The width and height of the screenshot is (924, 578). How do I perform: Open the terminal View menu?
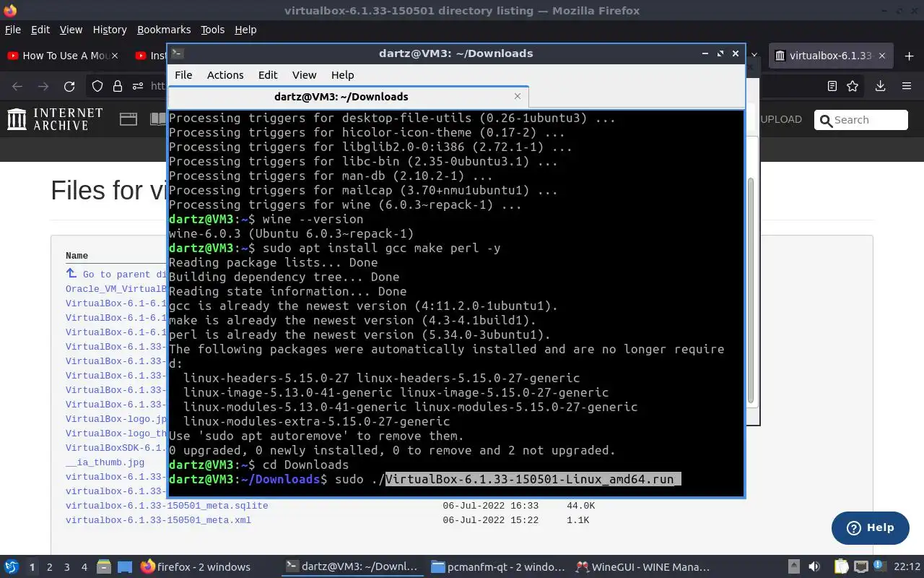point(304,75)
